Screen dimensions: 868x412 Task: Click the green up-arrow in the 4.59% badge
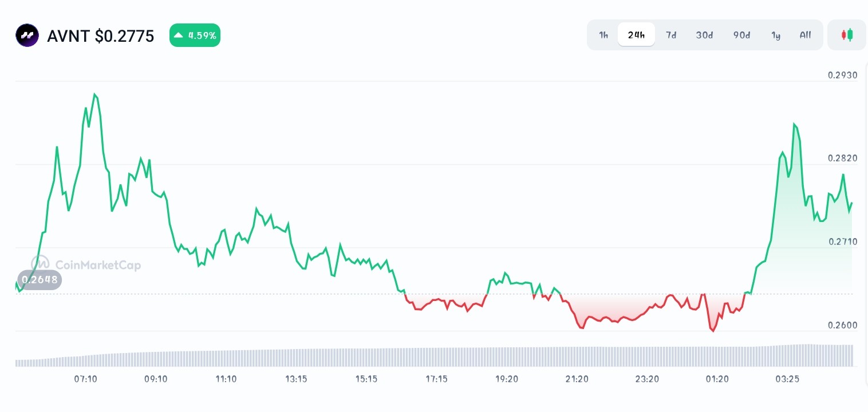179,35
